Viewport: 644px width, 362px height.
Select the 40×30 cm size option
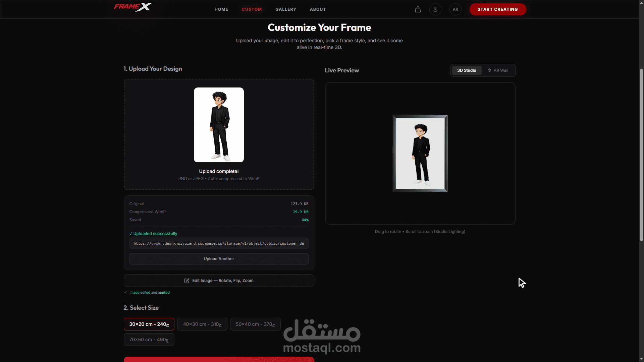202,324
